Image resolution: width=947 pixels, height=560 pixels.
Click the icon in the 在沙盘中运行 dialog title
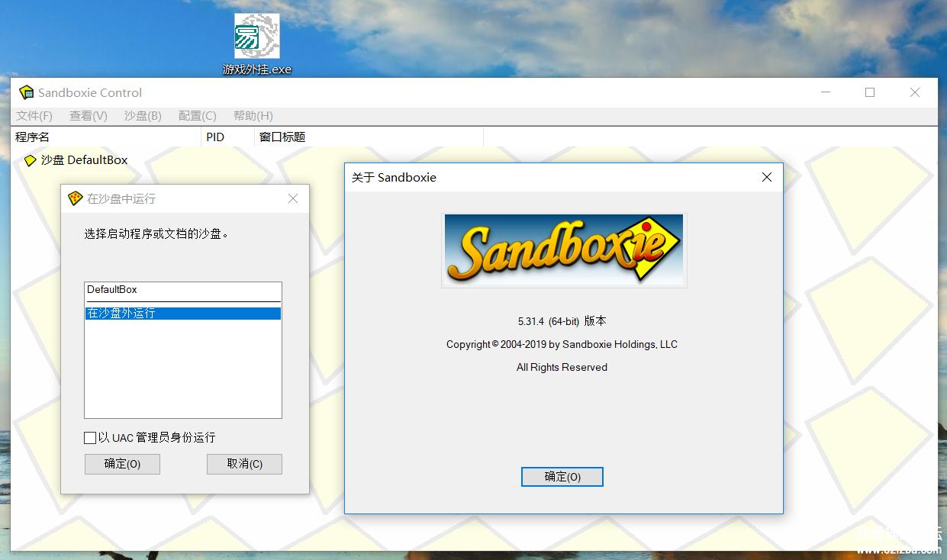coord(76,198)
